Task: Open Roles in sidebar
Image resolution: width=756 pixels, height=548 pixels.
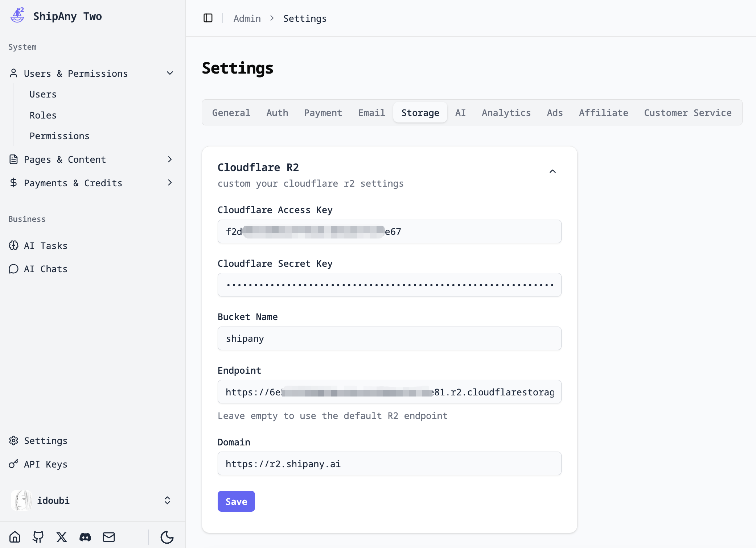Action: pyautogui.click(x=43, y=115)
